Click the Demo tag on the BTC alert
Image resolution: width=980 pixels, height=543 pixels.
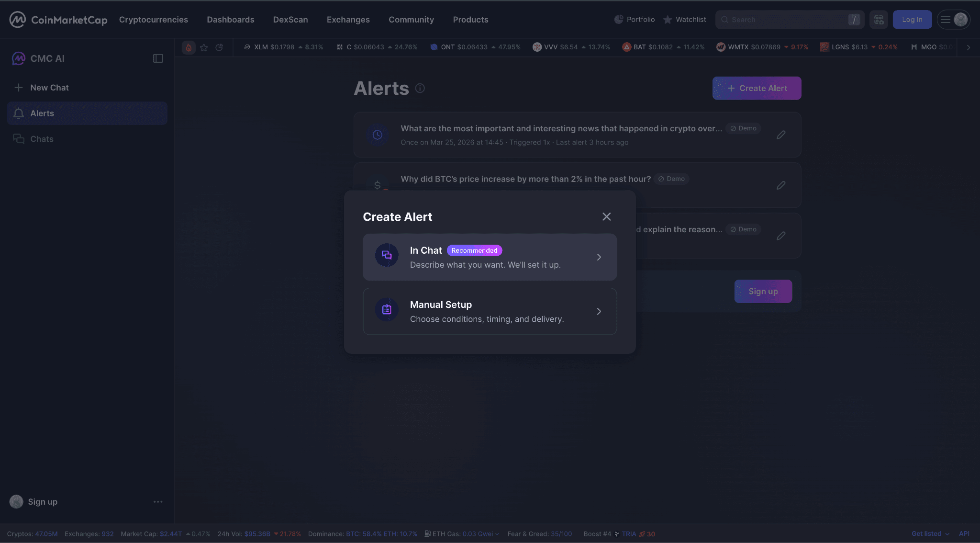pos(671,179)
